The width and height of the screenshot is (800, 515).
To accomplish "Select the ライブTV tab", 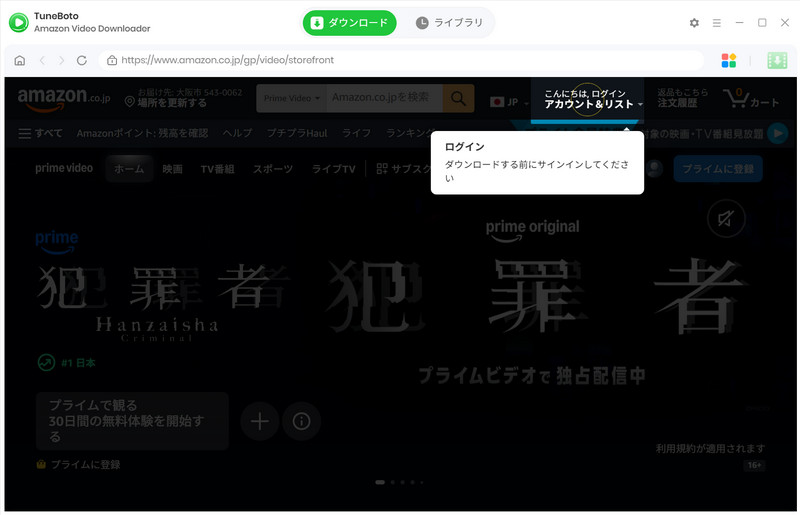I will [334, 169].
